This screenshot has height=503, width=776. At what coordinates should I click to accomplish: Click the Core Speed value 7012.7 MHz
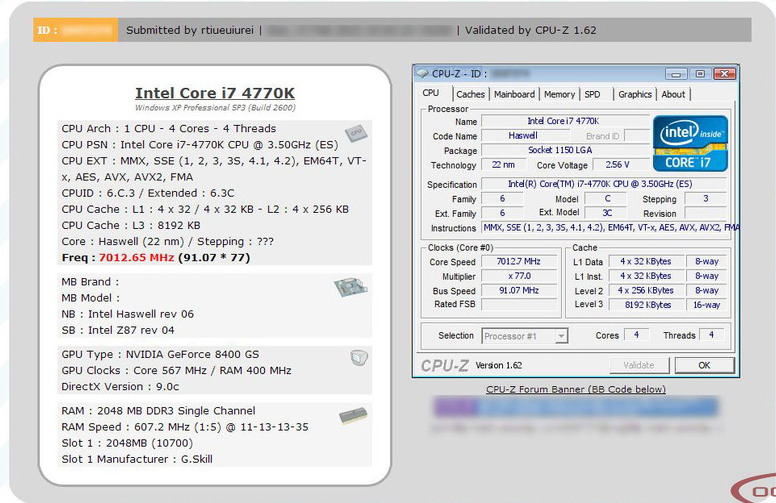pyautogui.click(x=519, y=261)
